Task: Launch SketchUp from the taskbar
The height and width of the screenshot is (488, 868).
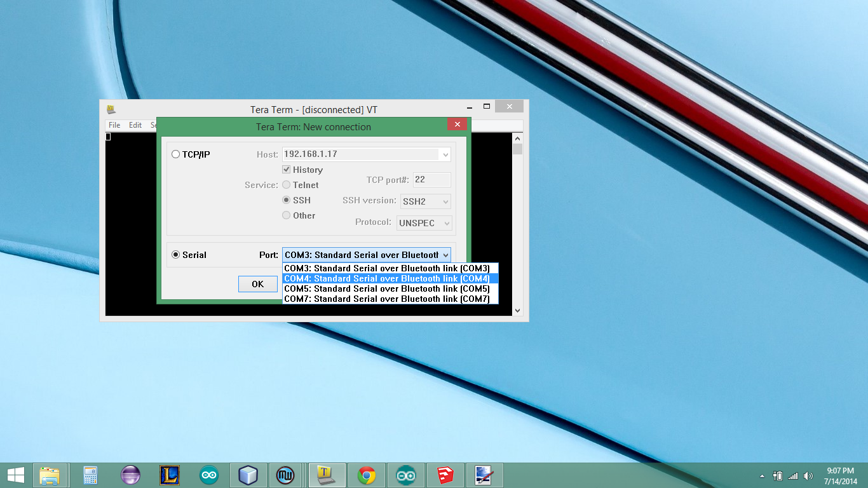Action: pos(445,475)
